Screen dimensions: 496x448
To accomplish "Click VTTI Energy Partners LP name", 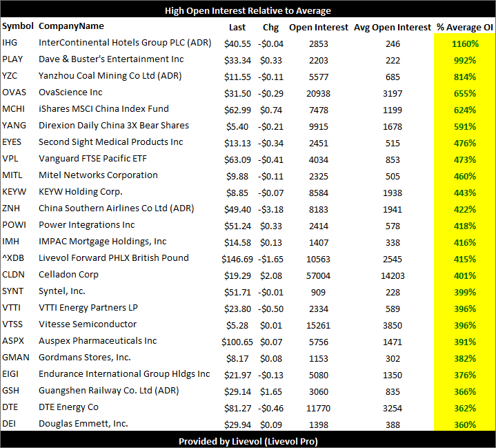I will point(88,307).
